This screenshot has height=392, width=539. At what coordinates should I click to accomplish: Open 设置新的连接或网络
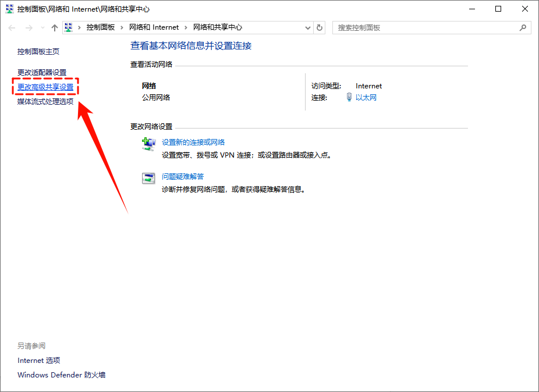(194, 142)
